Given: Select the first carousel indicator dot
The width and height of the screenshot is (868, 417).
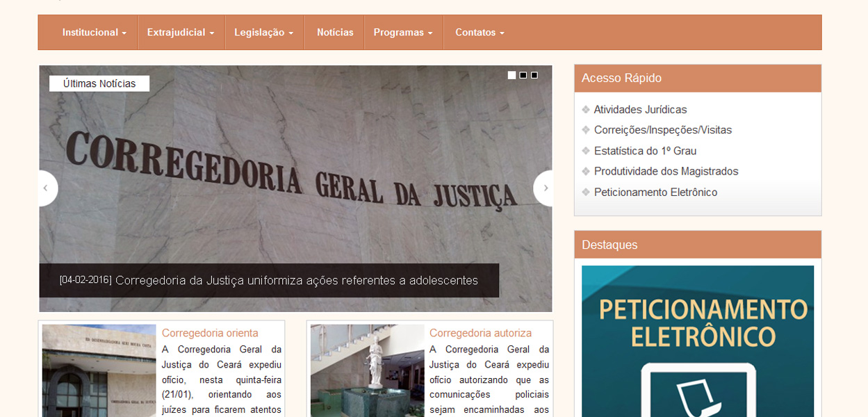Looking at the screenshot, I should [x=512, y=74].
